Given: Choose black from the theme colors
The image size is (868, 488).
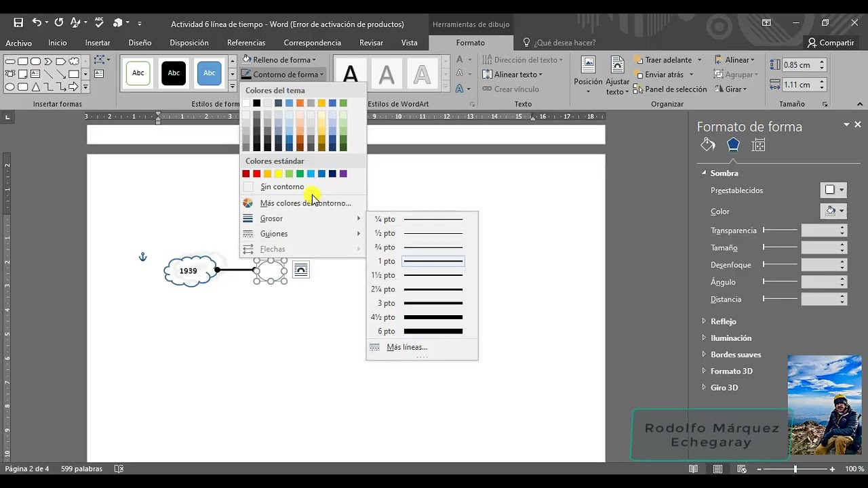Looking at the screenshot, I should pos(256,103).
